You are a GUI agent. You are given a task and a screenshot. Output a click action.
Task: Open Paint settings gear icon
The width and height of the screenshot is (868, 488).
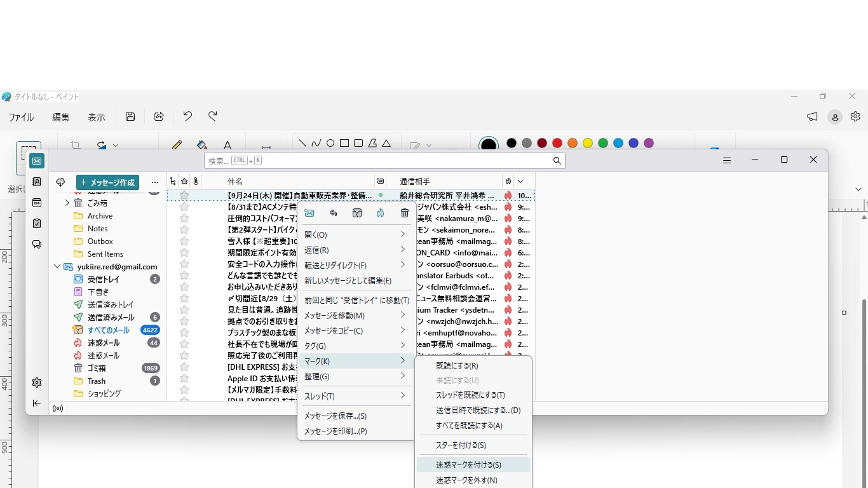click(x=855, y=116)
